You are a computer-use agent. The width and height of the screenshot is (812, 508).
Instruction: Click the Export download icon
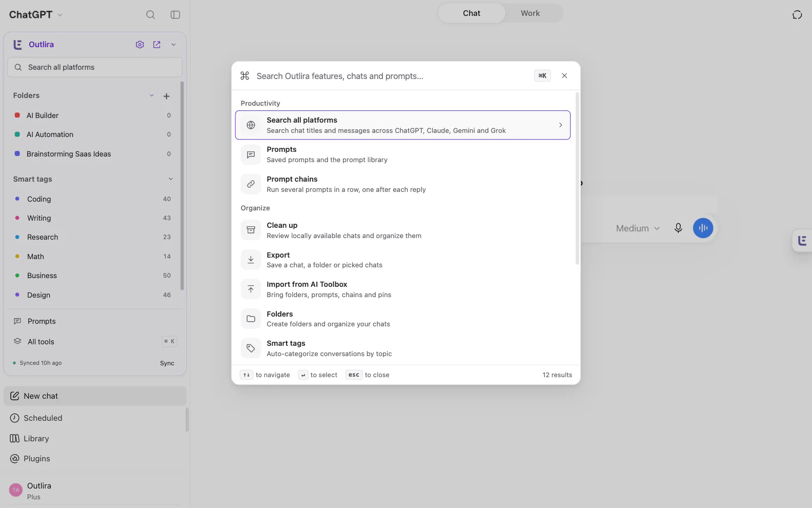point(251,260)
